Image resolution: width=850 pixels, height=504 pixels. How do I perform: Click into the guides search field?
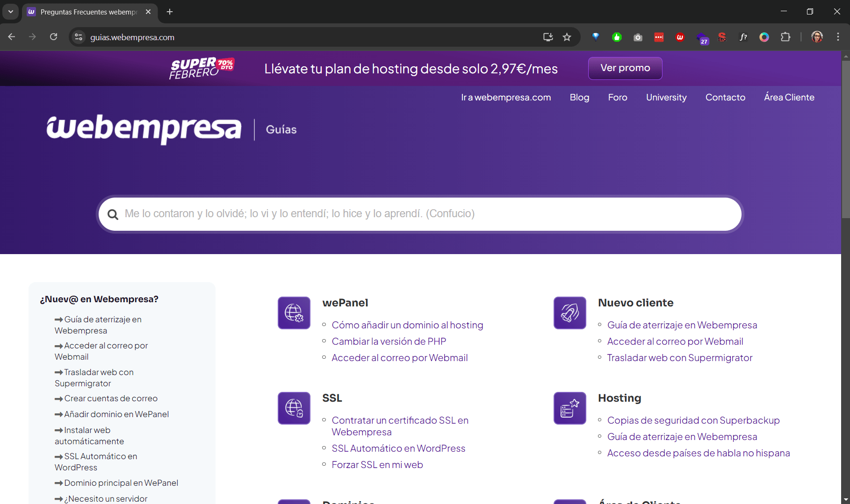pyautogui.click(x=420, y=214)
